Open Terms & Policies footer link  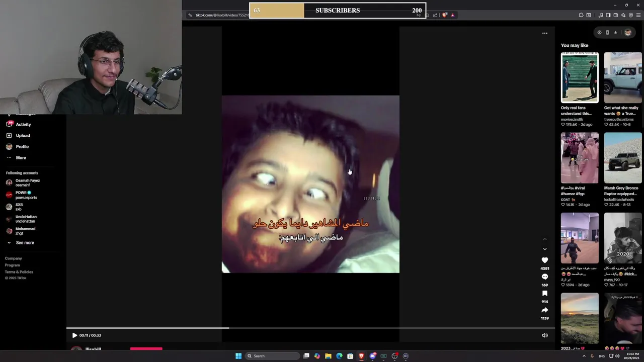pos(19,272)
